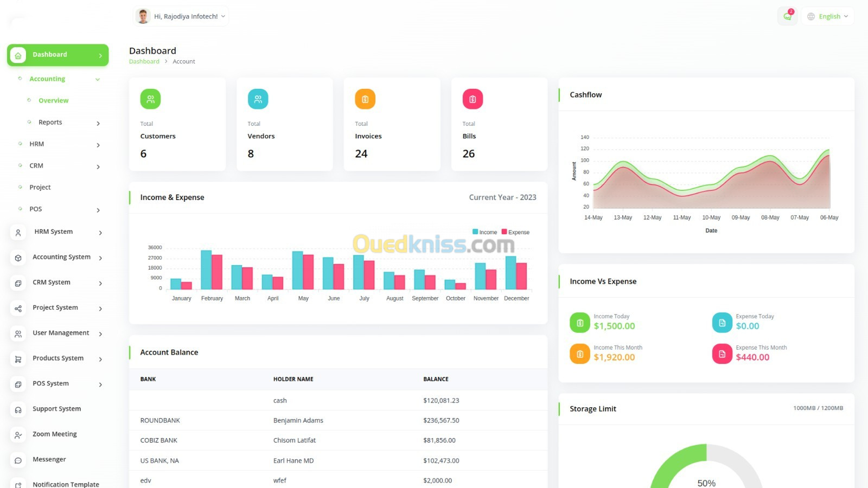The width and height of the screenshot is (868, 488).
Task: Open Notification Template menu item
Action: click(x=66, y=484)
